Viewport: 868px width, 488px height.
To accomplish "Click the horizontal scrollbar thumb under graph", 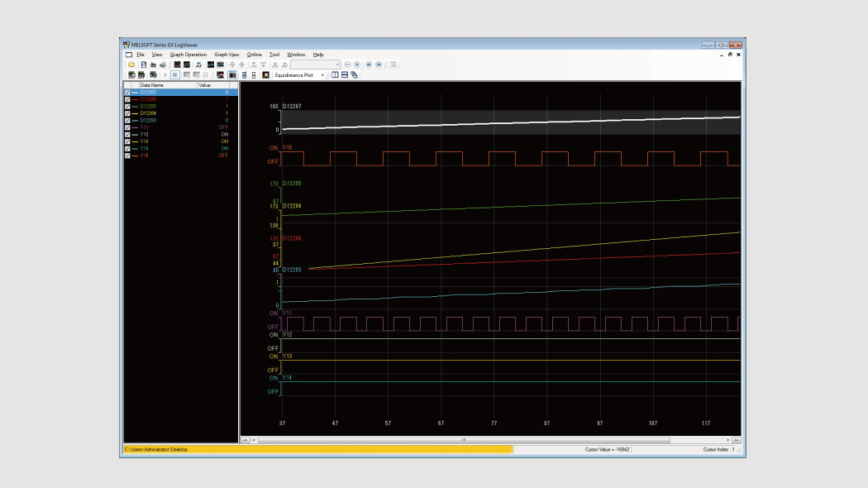I will click(x=463, y=440).
